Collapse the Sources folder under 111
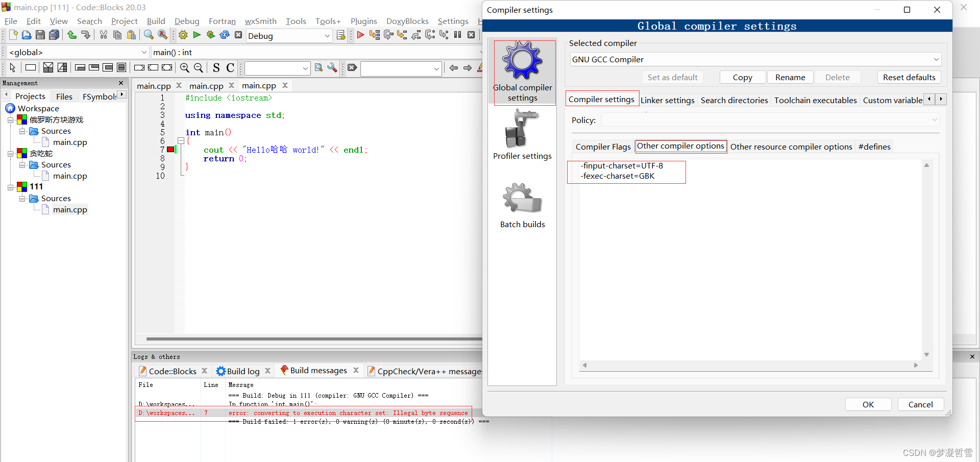The image size is (980, 462). click(22, 199)
